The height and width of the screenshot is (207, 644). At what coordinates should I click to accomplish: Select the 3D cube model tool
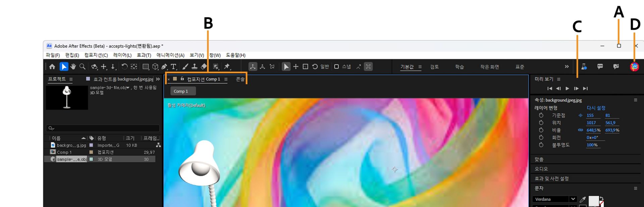point(155,67)
